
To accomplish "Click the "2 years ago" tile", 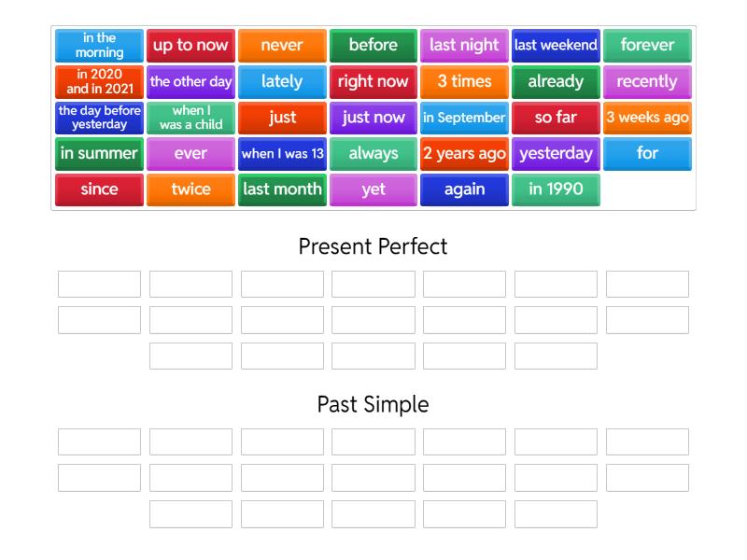I will [x=464, y=154].
